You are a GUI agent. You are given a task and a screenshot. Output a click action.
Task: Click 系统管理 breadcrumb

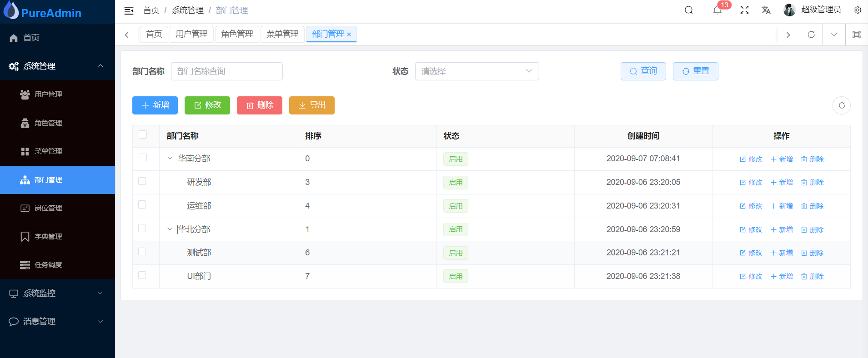pyautogui.click(x=187, y=10)
